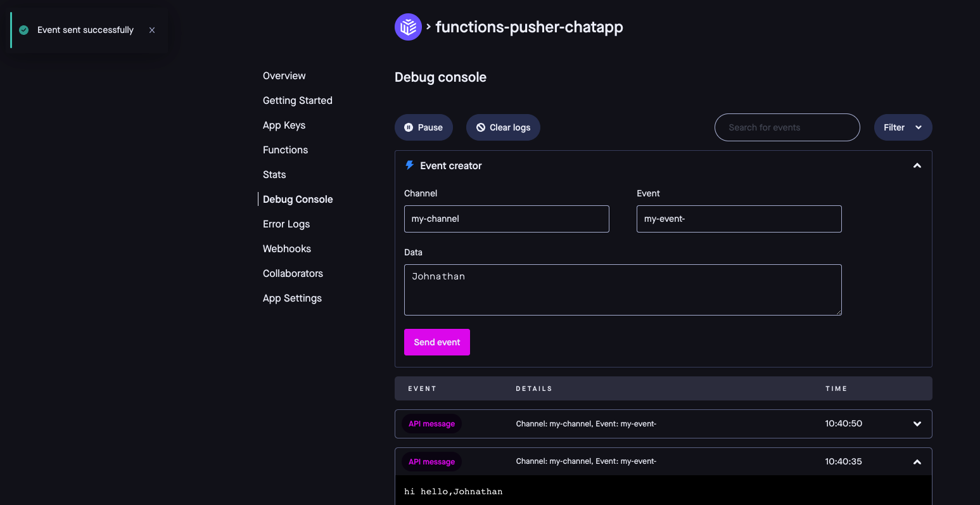
Task: Click the Send event button
Action: 437,342
